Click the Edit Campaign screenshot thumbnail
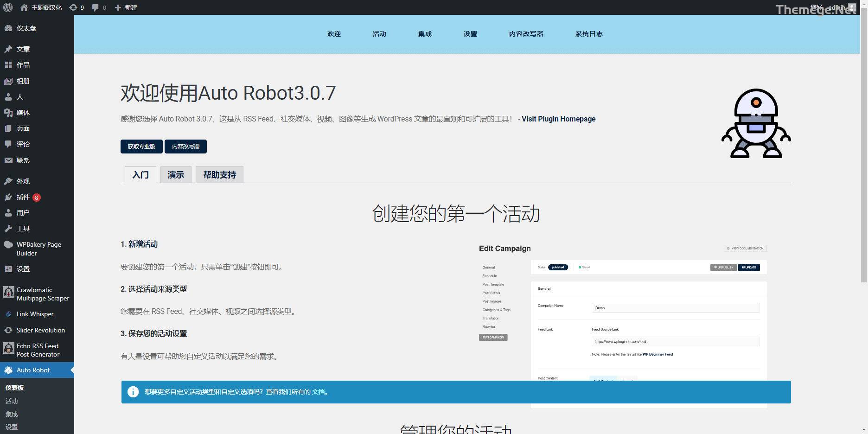This screenshot has width=868, height=434. coord(623,325)
